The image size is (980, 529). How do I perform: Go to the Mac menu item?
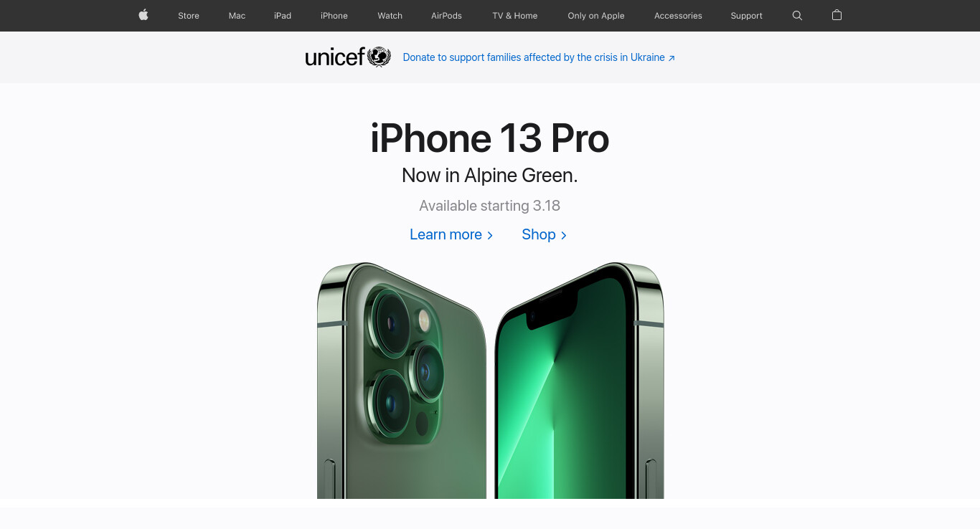coord(237,16)
